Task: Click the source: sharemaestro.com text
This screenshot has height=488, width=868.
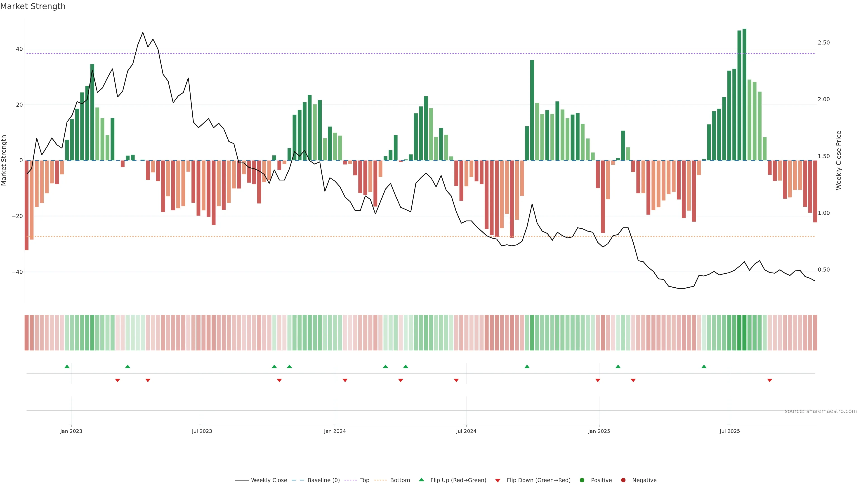Action: tap(821, 411)
